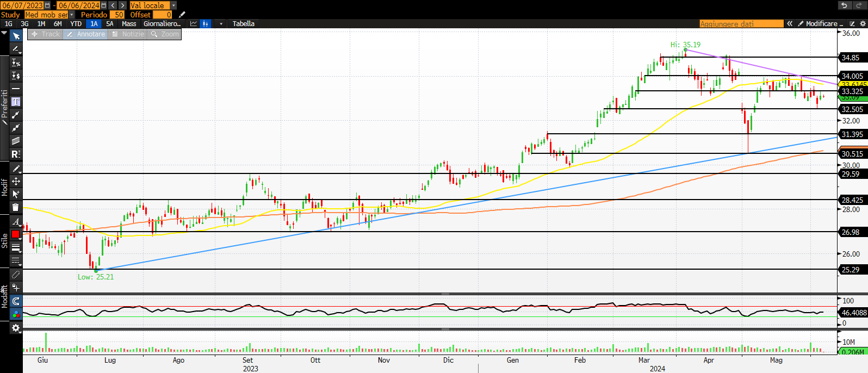This screenshot has height=373, width=868.
Task: Open the end date calendar picker
Action: (x=104, y=5)
